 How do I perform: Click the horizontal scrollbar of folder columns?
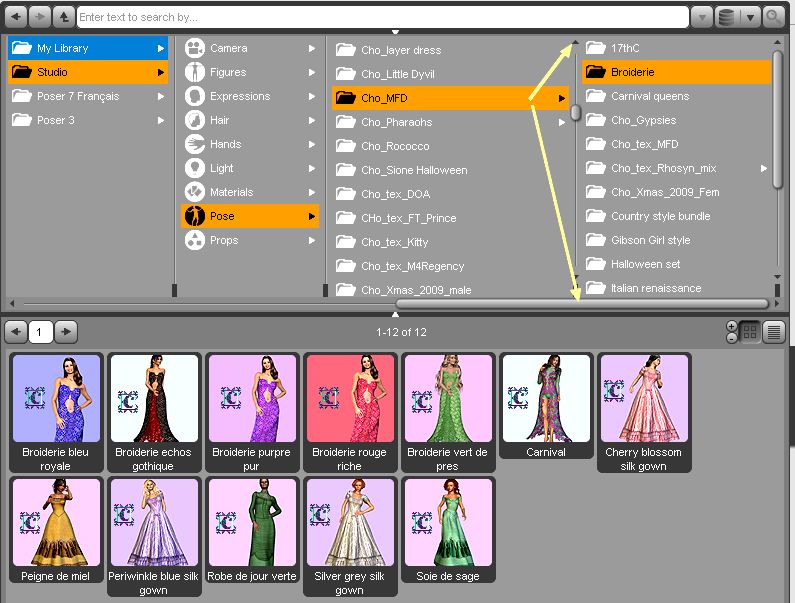pyautogui.click(x=582, y=304)
